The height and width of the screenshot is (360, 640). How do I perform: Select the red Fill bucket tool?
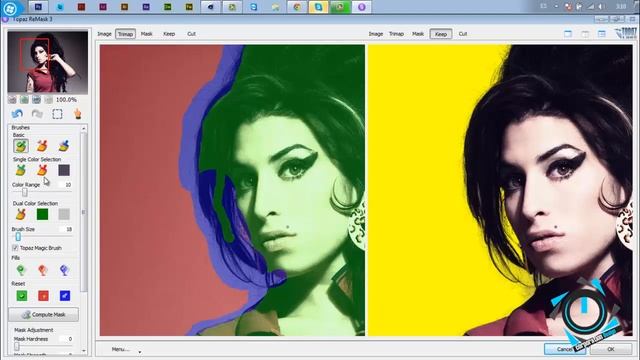coord(42,270)
